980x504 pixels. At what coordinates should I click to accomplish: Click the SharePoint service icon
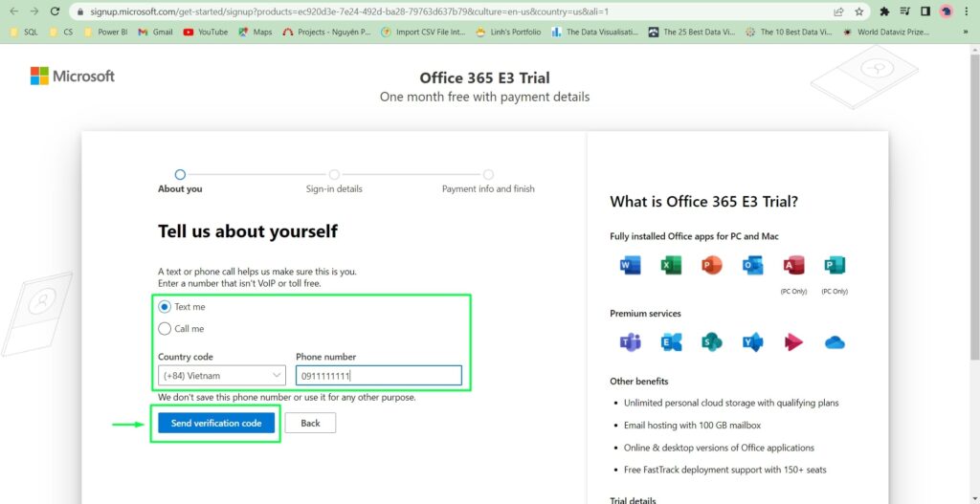[x=712, y=342]
